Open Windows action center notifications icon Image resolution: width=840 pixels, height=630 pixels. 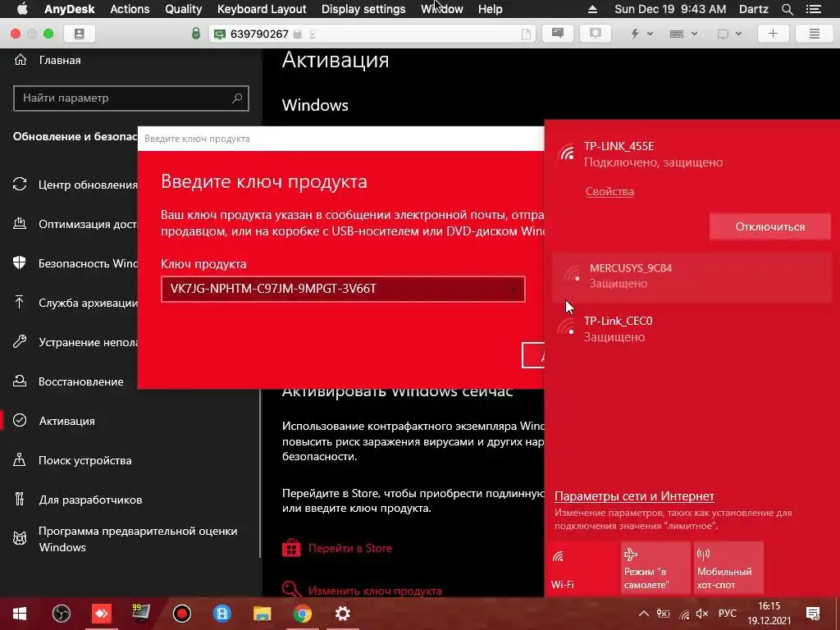(813, 614)
